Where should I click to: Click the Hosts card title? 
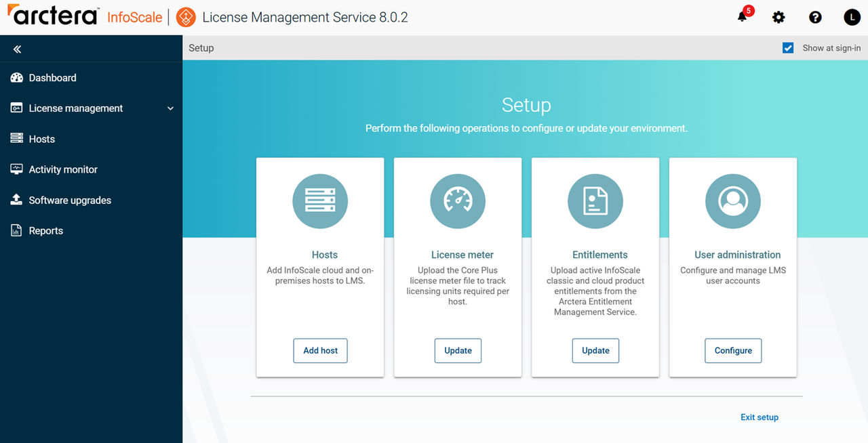click(x=324, y=255)
